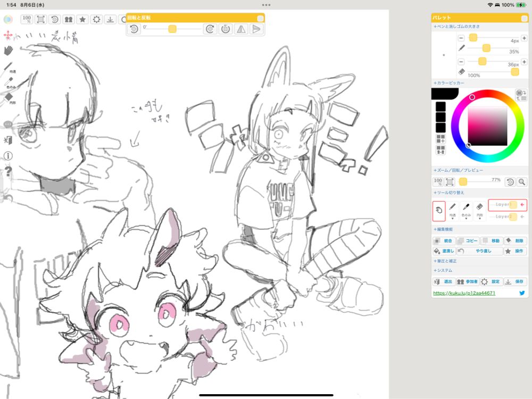Reset rotation in 回転と反転 panel
This screenshot has height=399, width=532.
click(x=225, y=29)
